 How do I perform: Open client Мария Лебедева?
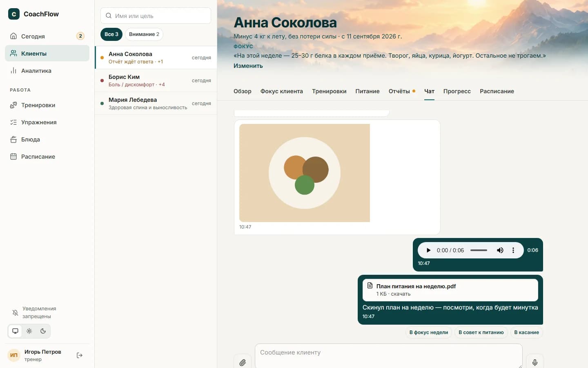tap(156, 103)
